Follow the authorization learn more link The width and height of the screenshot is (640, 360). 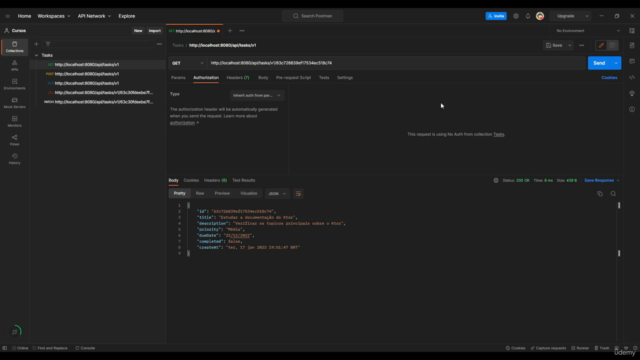pyautogui.click(x=182, y=123)
